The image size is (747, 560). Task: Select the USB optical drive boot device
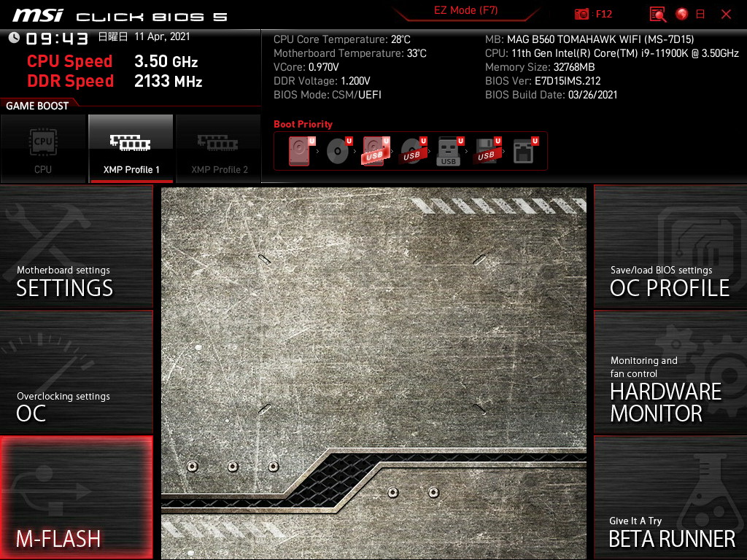tap(413, 151)
